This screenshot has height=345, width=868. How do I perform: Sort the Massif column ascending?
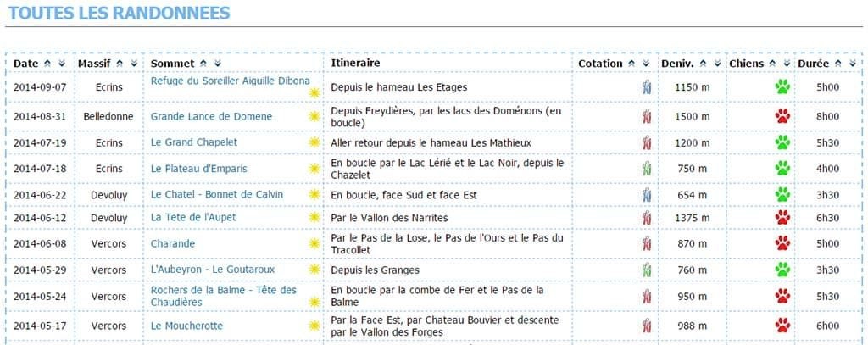pyautogui.click(x=120, y=64)
